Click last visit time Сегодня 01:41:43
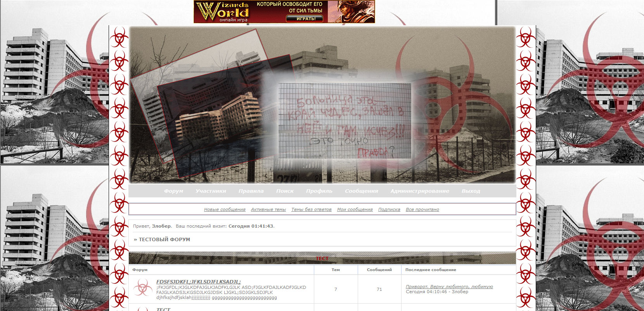Image resolution: width=644 pixels, height=311 pixels. [251, 226]
